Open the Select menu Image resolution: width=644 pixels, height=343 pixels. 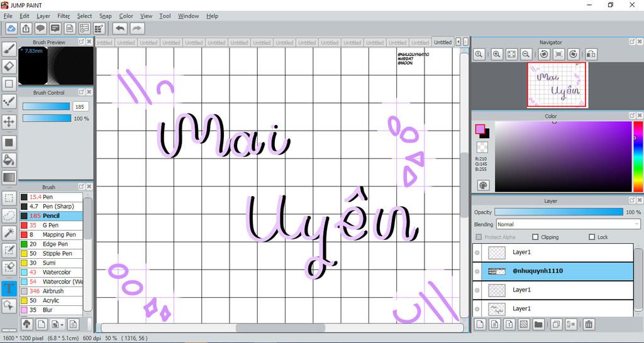(x=84, y=16)
